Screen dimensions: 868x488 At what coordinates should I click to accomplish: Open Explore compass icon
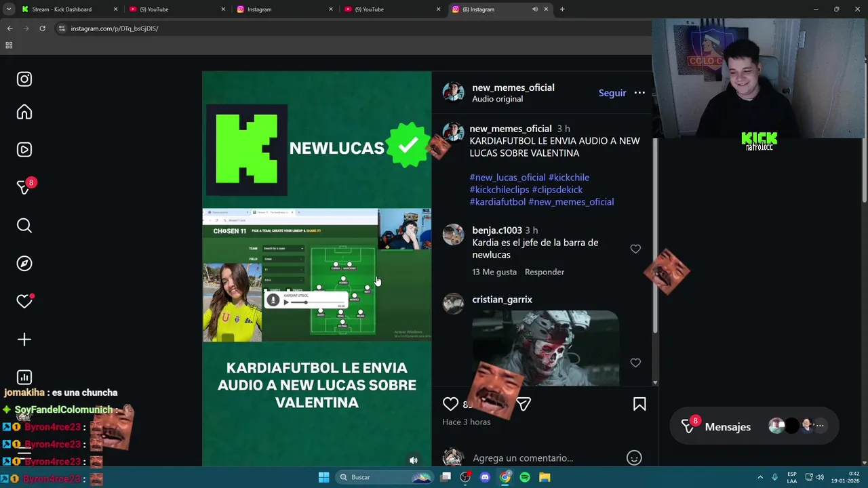pyautogui.click(x=24, y=264)
